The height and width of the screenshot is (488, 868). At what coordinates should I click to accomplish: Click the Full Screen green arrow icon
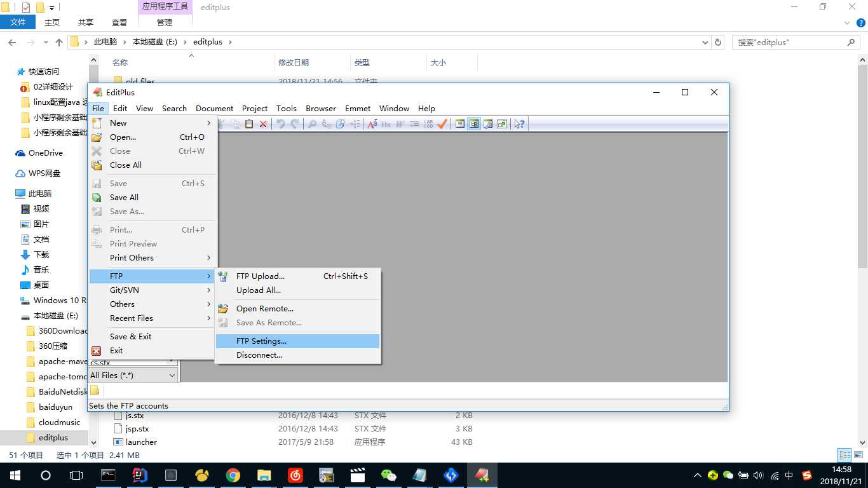coord(502,124)
